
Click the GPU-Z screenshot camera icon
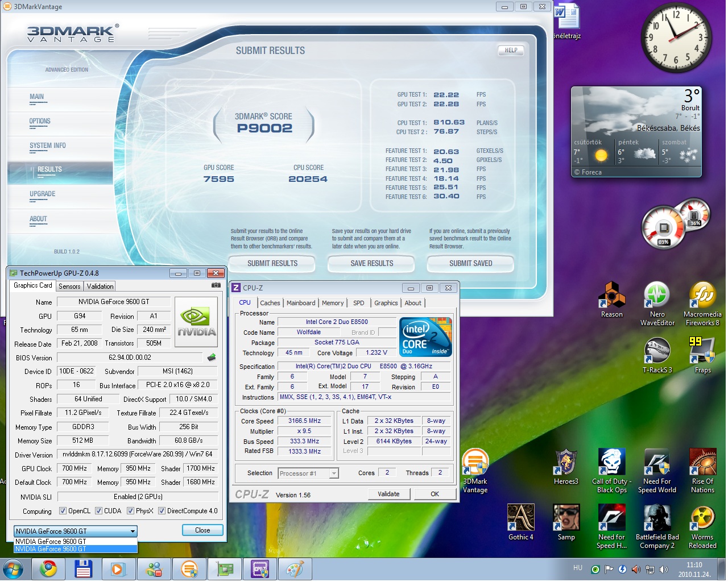pyautogui.click(x=216, y=285)
